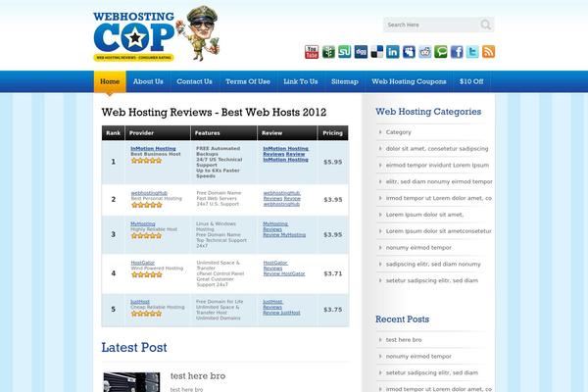
Task: Open 'dolor sit amet, consetetur sadipscing' category
Action: tap(437, 149)
